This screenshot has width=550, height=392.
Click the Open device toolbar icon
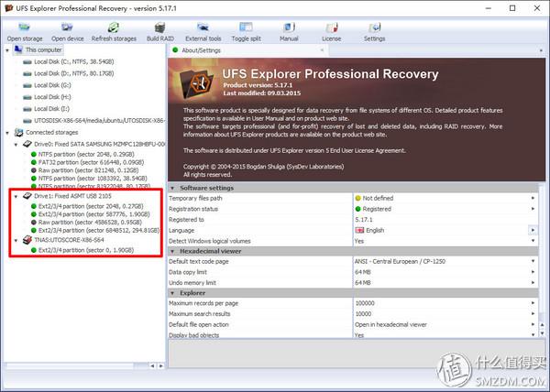click(67, 27)
